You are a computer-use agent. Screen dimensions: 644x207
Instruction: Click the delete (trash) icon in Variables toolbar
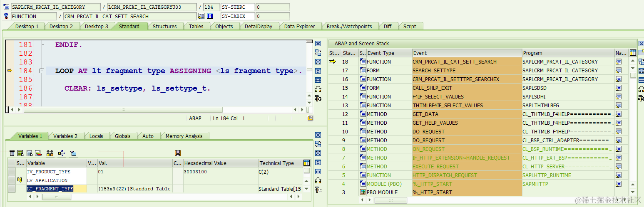point(12,153)
